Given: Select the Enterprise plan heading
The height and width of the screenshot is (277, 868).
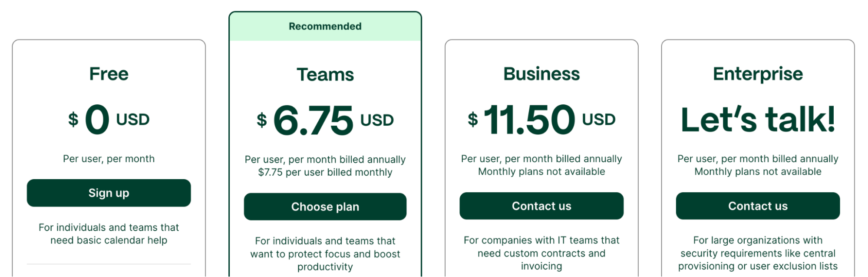Looking at the screenshot, I should pos(757,73).
